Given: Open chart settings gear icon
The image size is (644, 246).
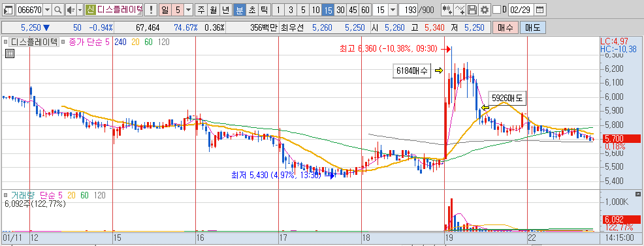Looking at the screenshot, I should [485, 10].
